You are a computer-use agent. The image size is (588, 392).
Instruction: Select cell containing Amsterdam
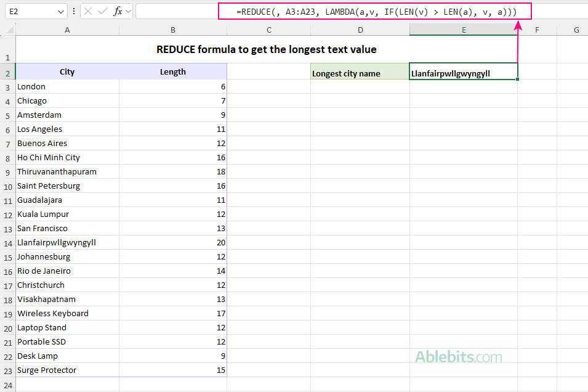(67, 115)
